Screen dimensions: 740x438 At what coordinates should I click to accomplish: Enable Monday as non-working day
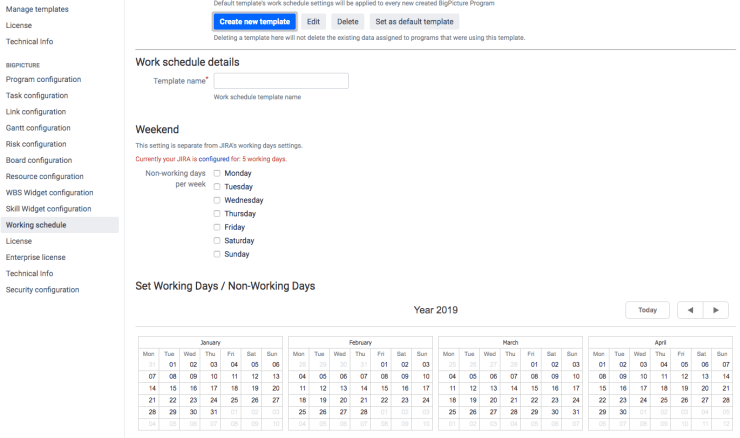[217, 173]
